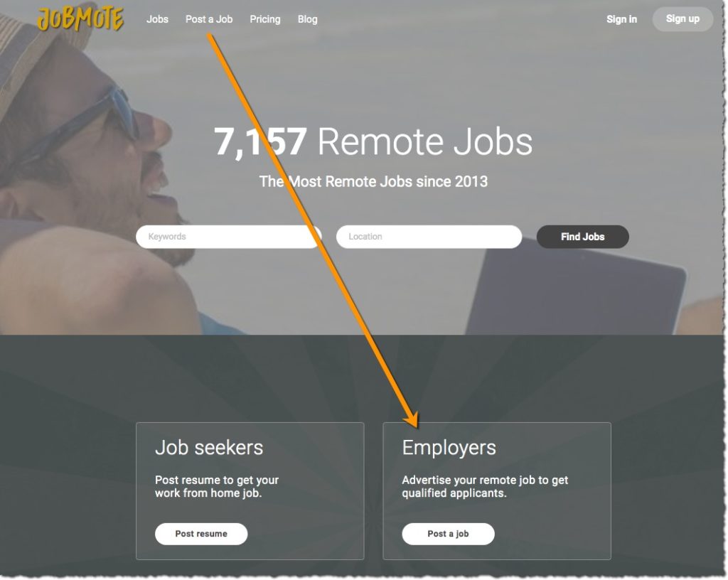Click the Most Remote Jobs since 2013 tagline

click(373, 181)
